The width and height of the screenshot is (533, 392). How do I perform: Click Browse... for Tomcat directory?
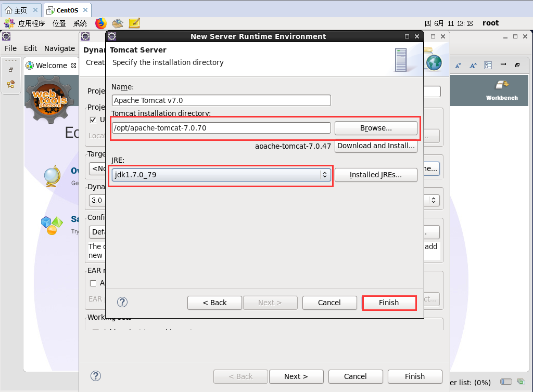pos(376,128)
